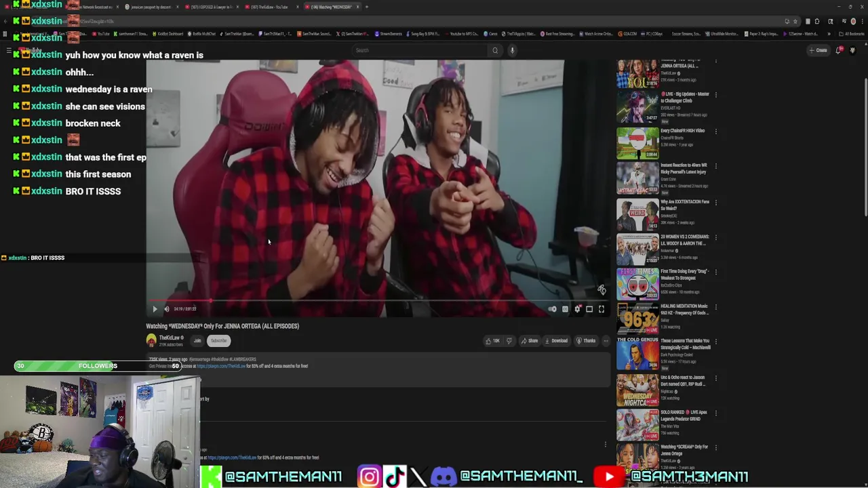Viewport: 868px width, 488px height.
Task: Play the paused YouTube video
Action: (x=155, y=309)
